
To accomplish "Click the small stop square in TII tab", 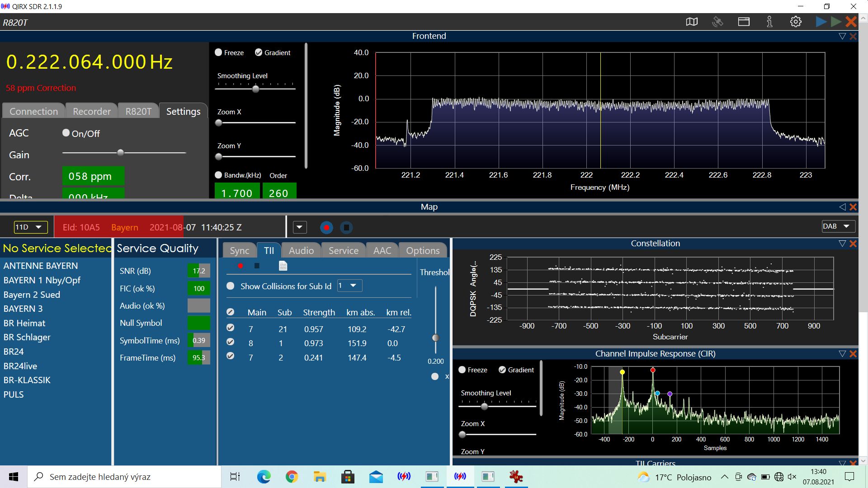I will (x=257, y=266).
